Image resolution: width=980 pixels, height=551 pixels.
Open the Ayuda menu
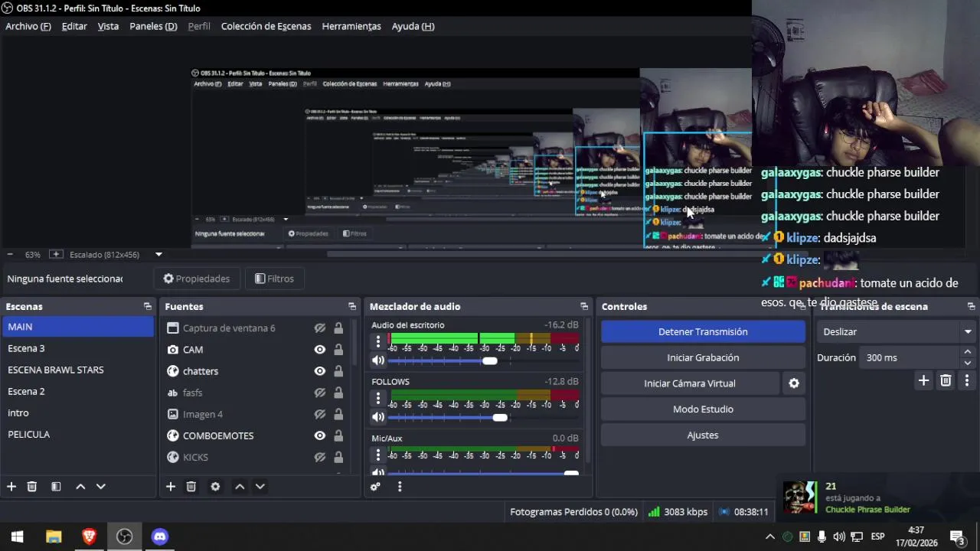coord(413,26)
